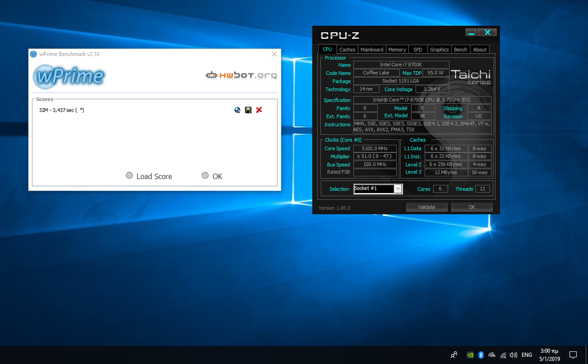588x364 pixels.
Task: Open the OneDrive cloud tray icon
Action: pos(492,354)
